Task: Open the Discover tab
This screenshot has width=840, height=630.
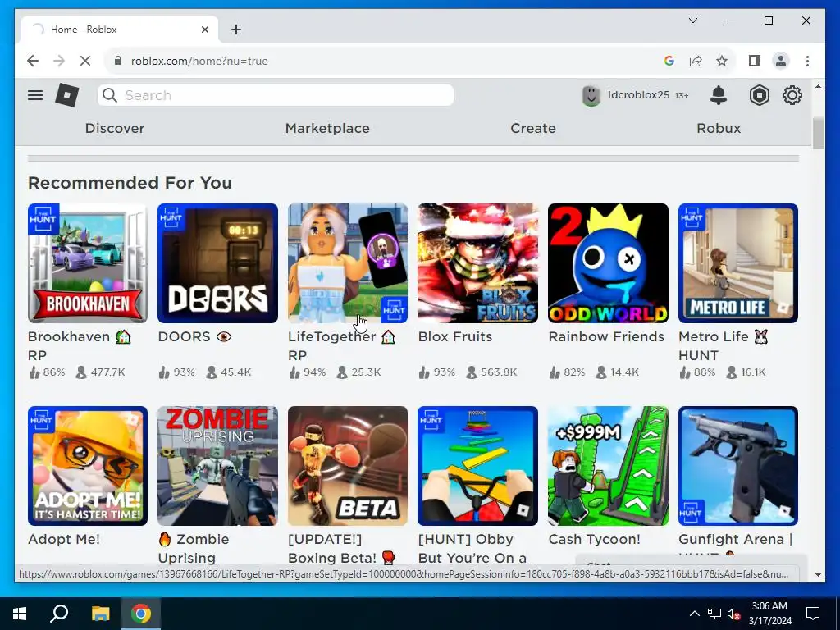Action: coord(115,128)
